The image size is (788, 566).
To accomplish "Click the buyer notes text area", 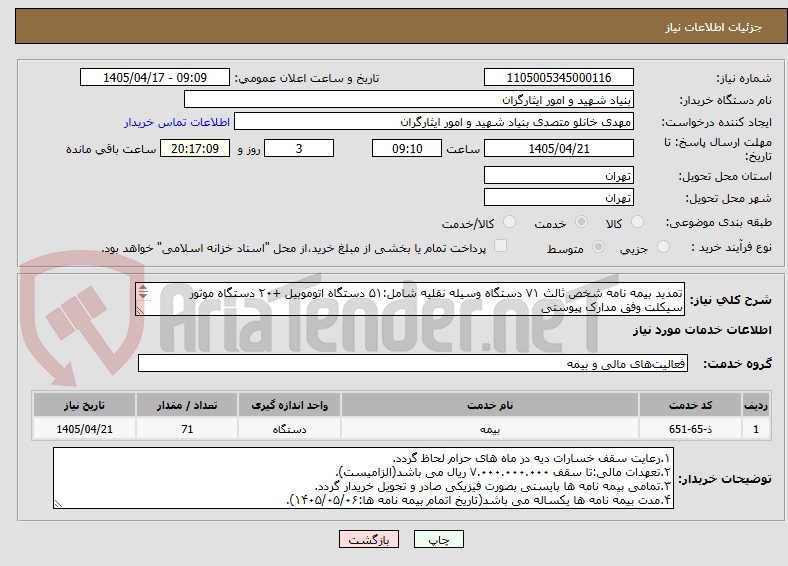I will click(x=363, y=478).
